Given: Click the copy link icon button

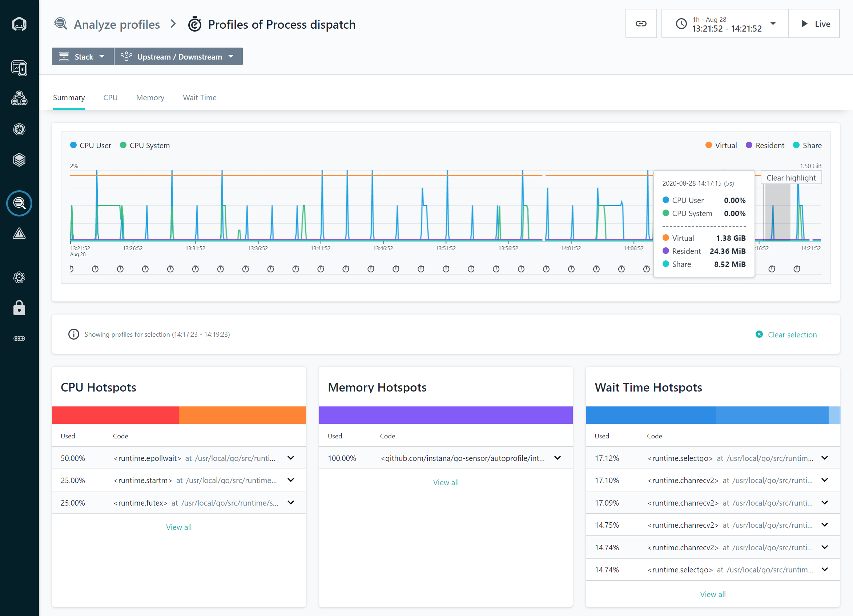Looking at the screenshot, I should tap(640, 24).
